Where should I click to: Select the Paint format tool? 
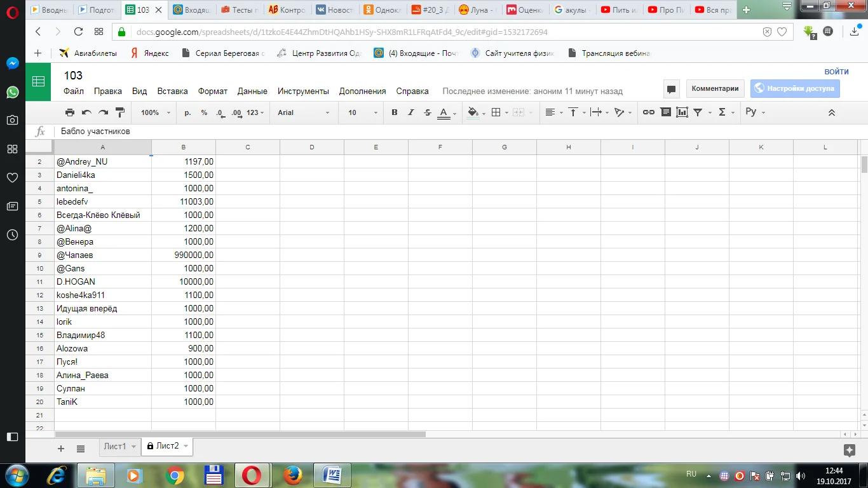tap(119, 112)
